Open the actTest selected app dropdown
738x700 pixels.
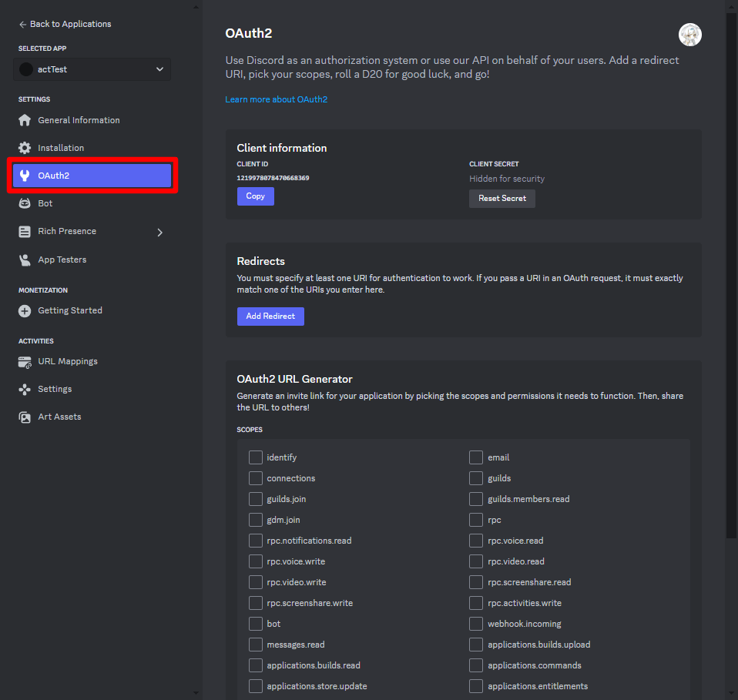[92, 69]
